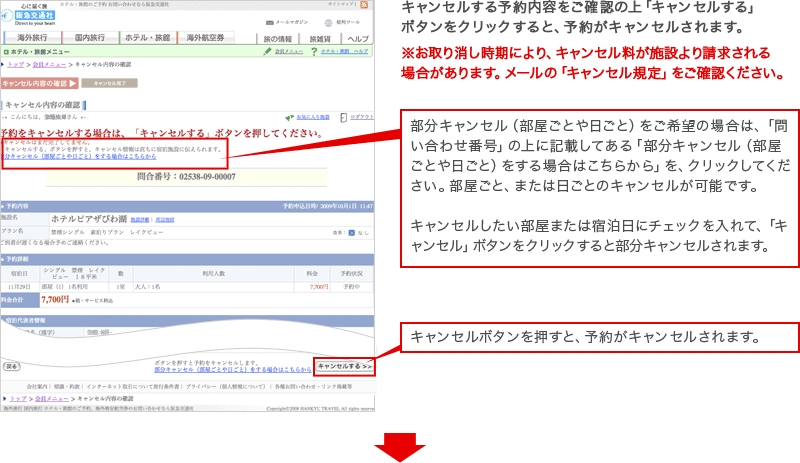
Task: Click the 予約内容 section header
Action: (x=187, y=206)
